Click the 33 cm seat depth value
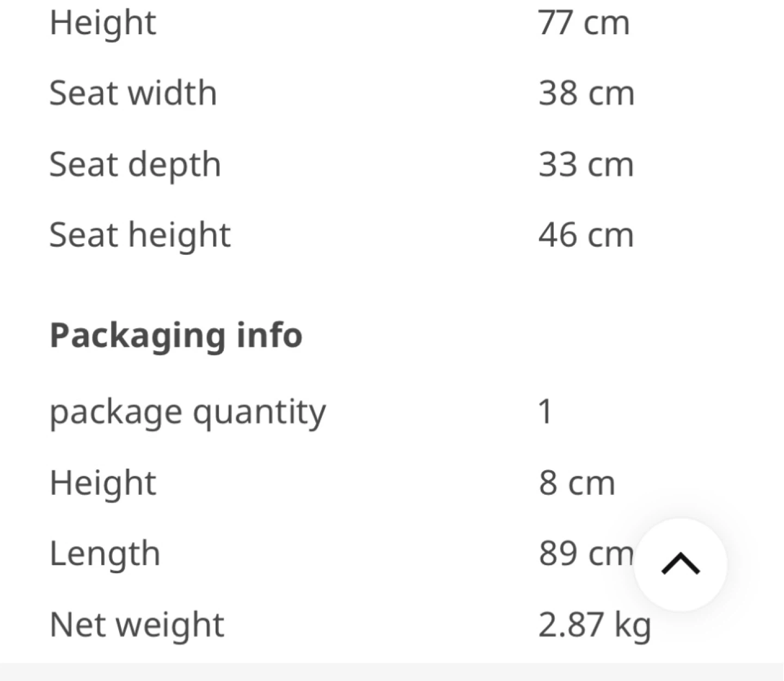The width and height of the screenshot is (784, 681). click(x=586, y=164)
